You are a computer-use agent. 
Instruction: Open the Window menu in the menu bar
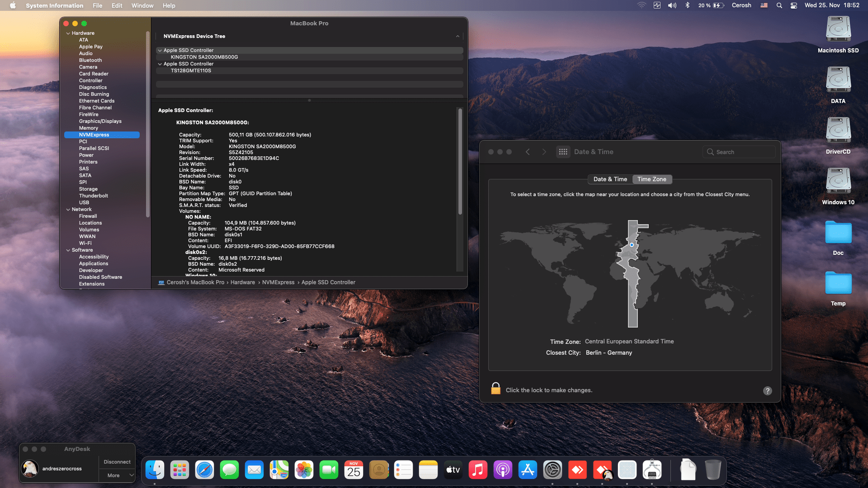coord(142,5)
